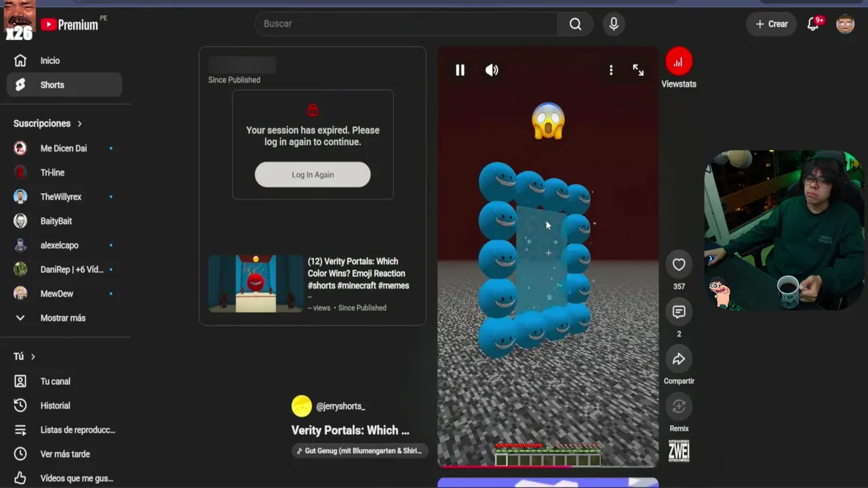Image resolution: width=868 pixels, height=488 pixels.
Task: Open Ver más tarde list
Action: (64, 454)
